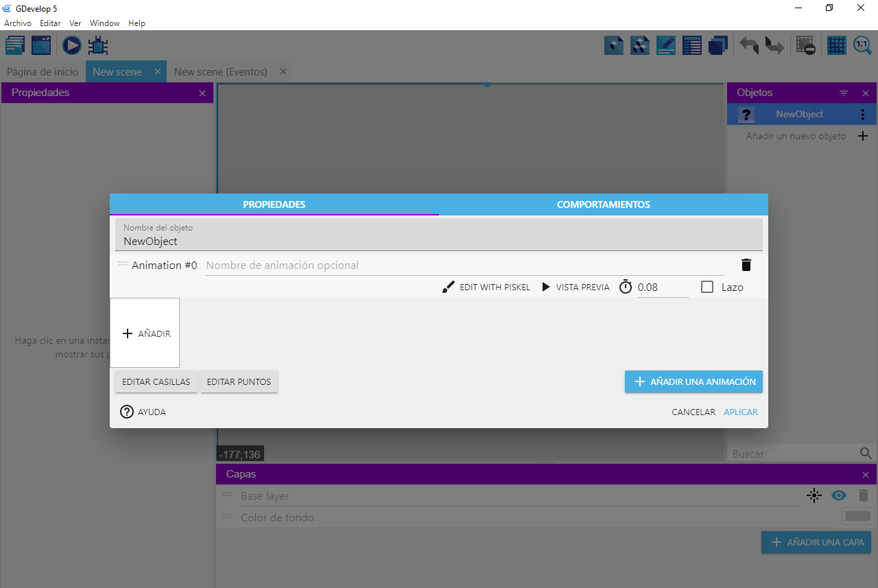The image size is (878, 588).
Task: Open the debugger bug icon
Action: 98,46
